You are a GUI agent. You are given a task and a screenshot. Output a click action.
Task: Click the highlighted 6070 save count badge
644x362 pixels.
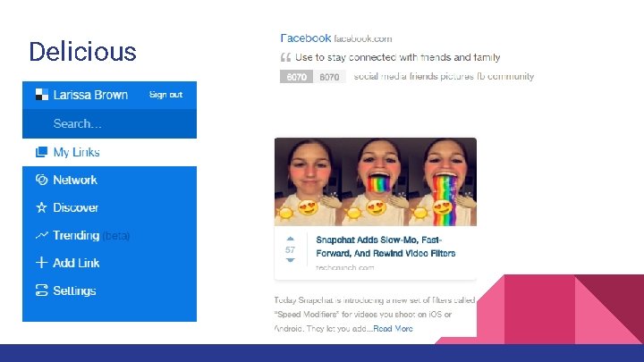(297, 77)
